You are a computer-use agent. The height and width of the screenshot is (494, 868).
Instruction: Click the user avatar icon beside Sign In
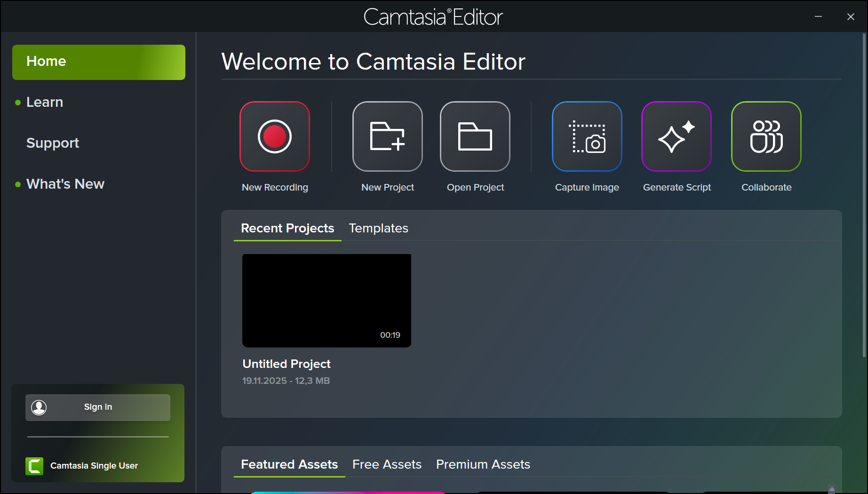pos(39,407)
